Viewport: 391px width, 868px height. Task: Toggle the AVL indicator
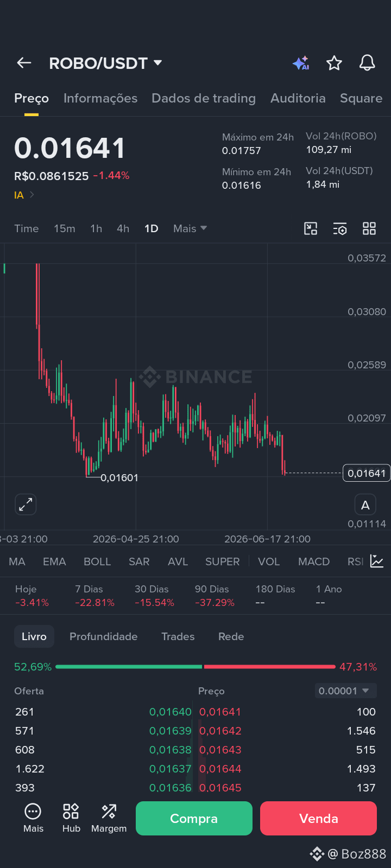(x=178, y=561)
